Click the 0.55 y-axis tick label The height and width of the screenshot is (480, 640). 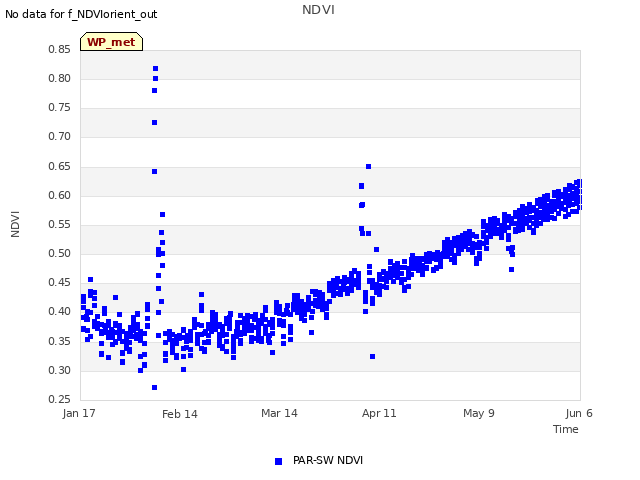(59, 224)
